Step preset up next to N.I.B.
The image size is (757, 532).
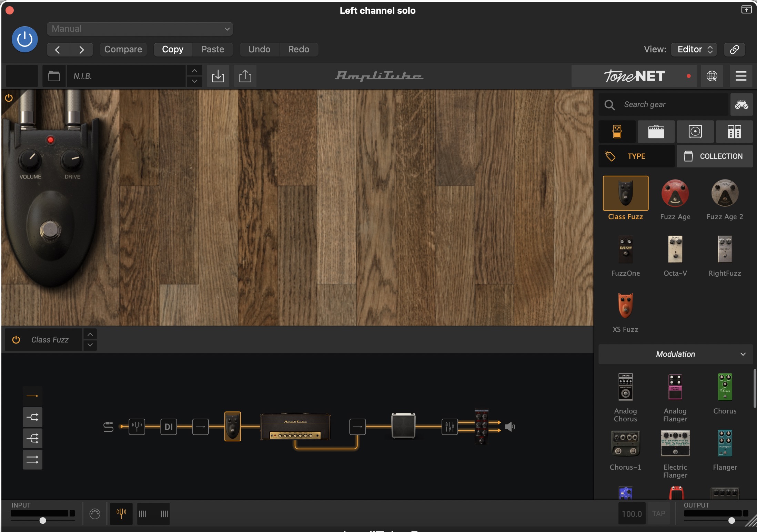(194, 70)
